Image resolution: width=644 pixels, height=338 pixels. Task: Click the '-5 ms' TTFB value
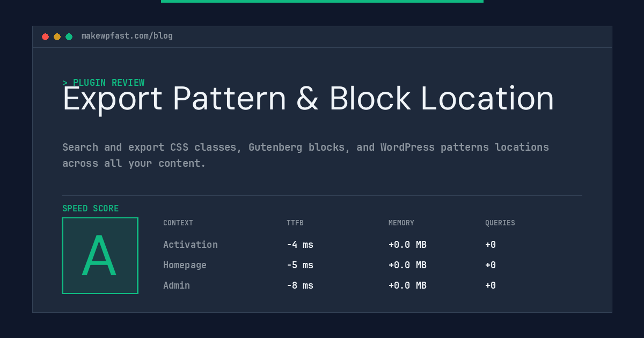(300, 265)
